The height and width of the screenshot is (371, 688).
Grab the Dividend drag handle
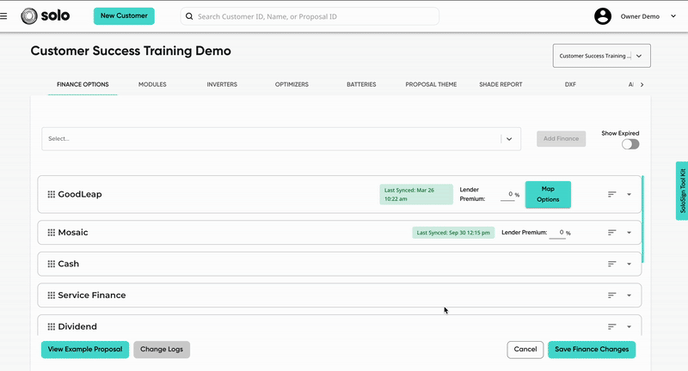tap(51, 327)
